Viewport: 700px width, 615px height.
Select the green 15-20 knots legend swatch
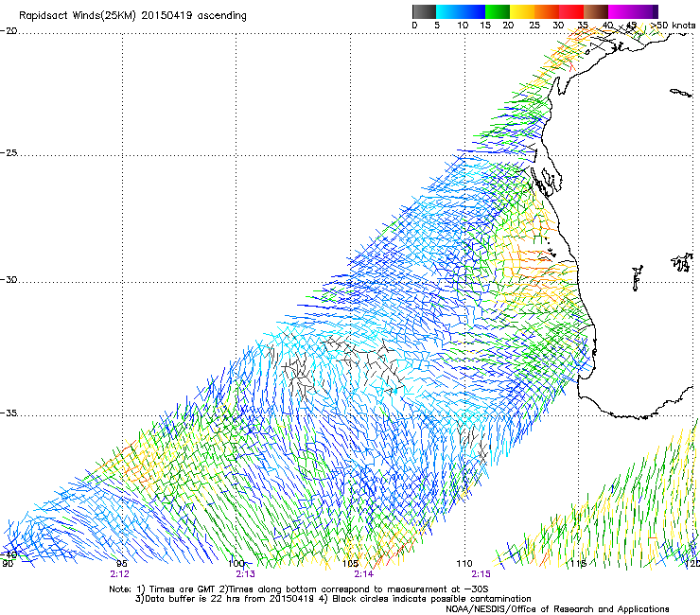pos(498,11)
